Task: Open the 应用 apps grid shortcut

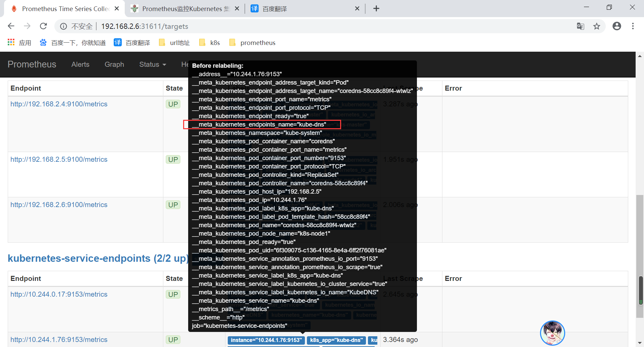Action: tap(19, 43)
